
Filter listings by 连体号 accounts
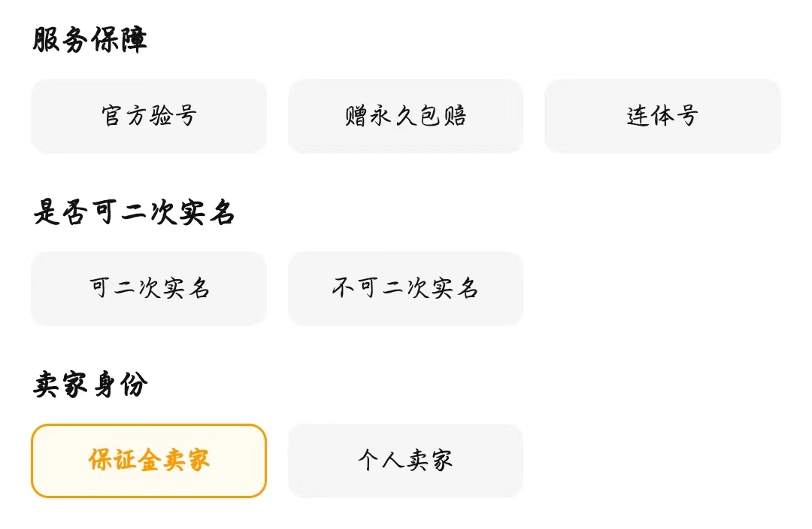click(662, 116)
